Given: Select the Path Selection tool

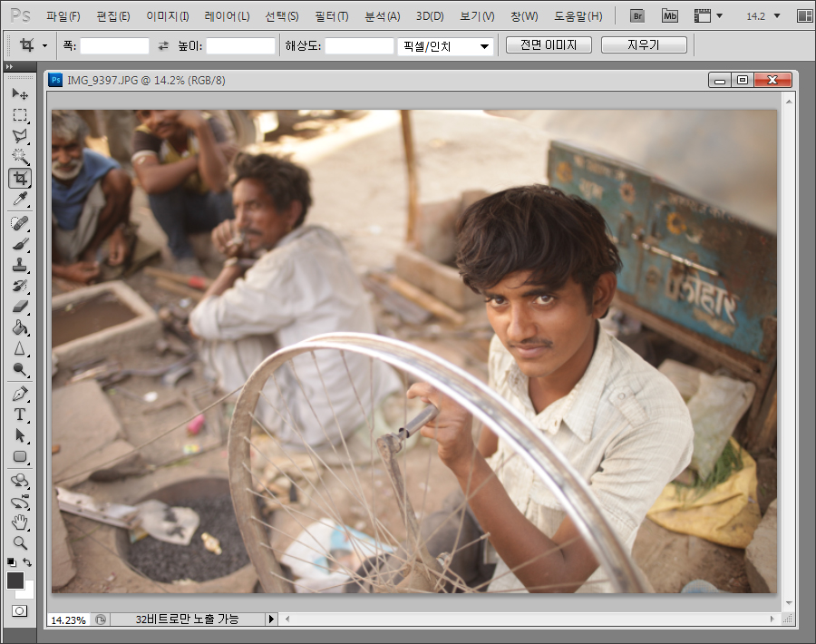Looking at the screenshot, I should (20, 435).
